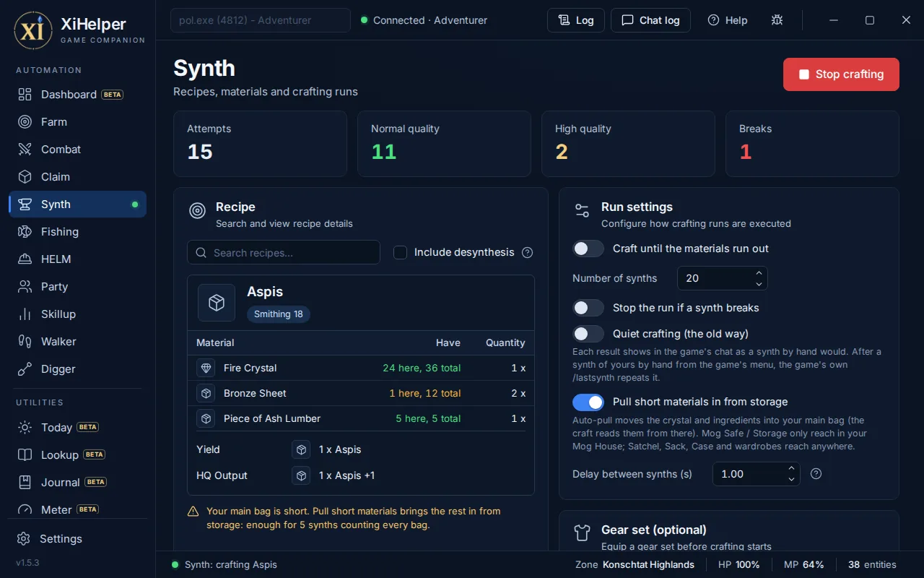Open the Dashboard page icon
The width and height of the screenshot is (924, 578).
(x=25, y=95)
